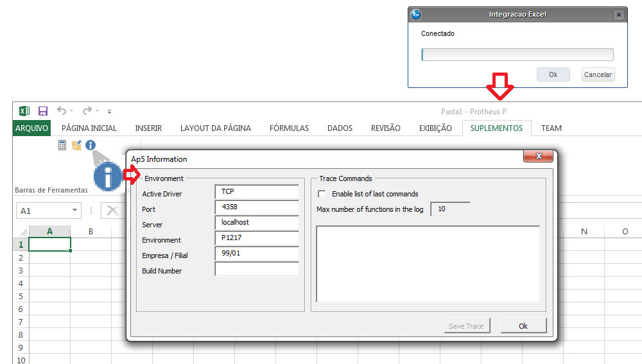Click Cancelar in Integracao Excel dialog
This screenshot has width=642, height=364.
[x=598, y=74]
